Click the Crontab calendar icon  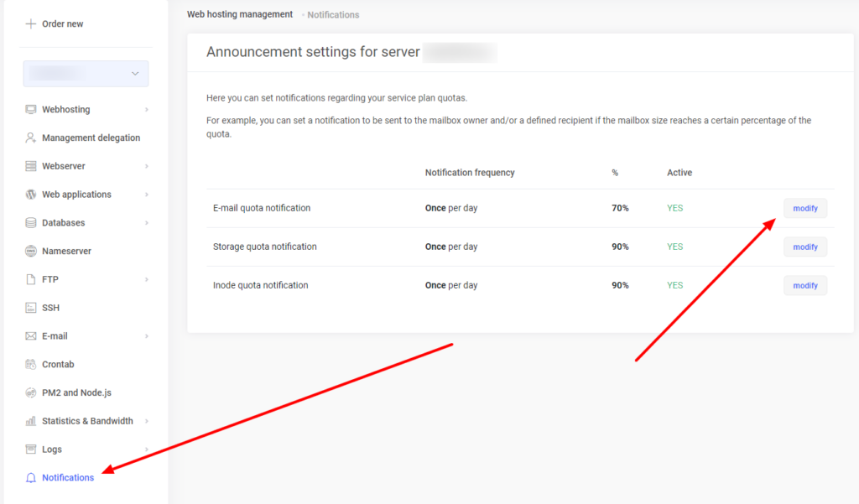[x=31, y=365]
